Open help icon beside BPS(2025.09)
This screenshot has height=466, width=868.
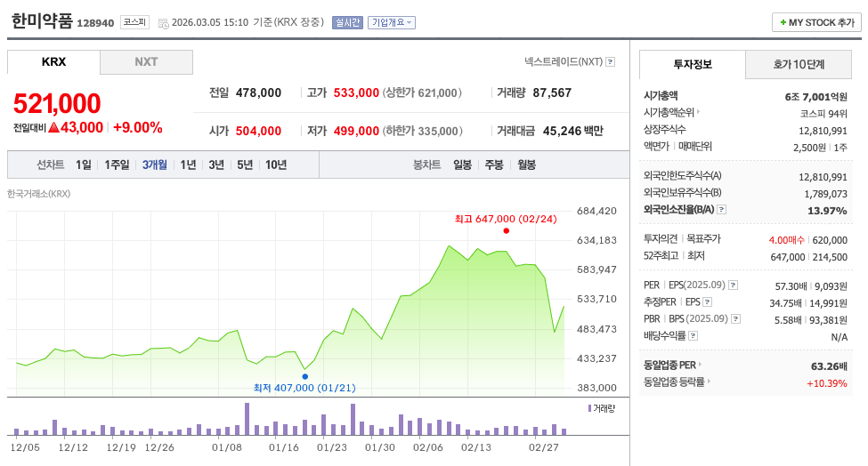coord(735,319)
